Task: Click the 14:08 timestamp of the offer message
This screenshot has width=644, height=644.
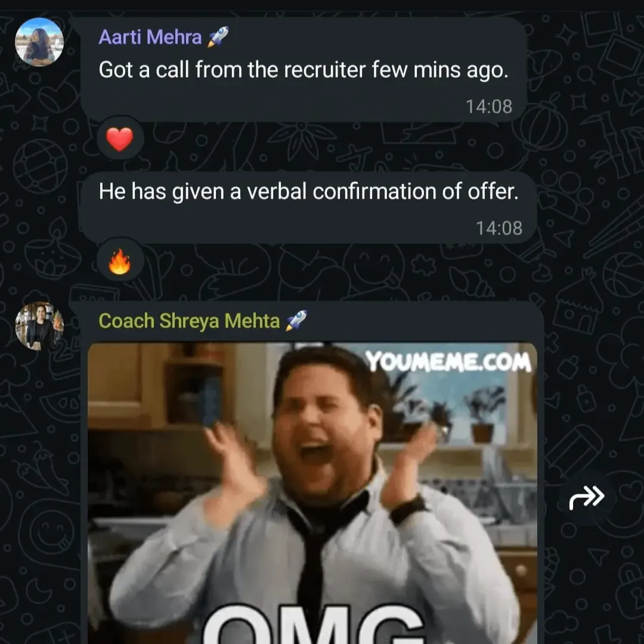Action: coord(499,228)
